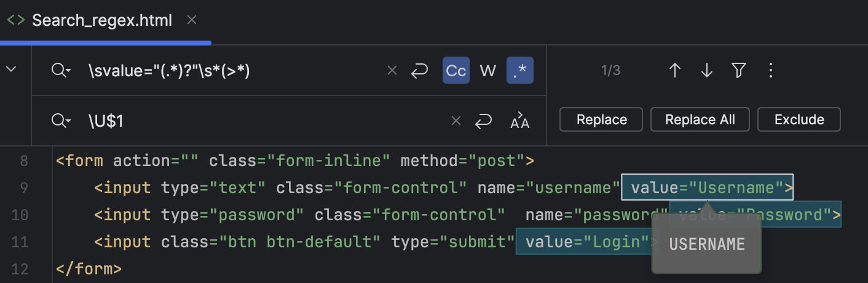This screenshot has width=868, height=283.
Task: Jump to next search occurrence
Action: pyautogui.click(x=706, y=71)
